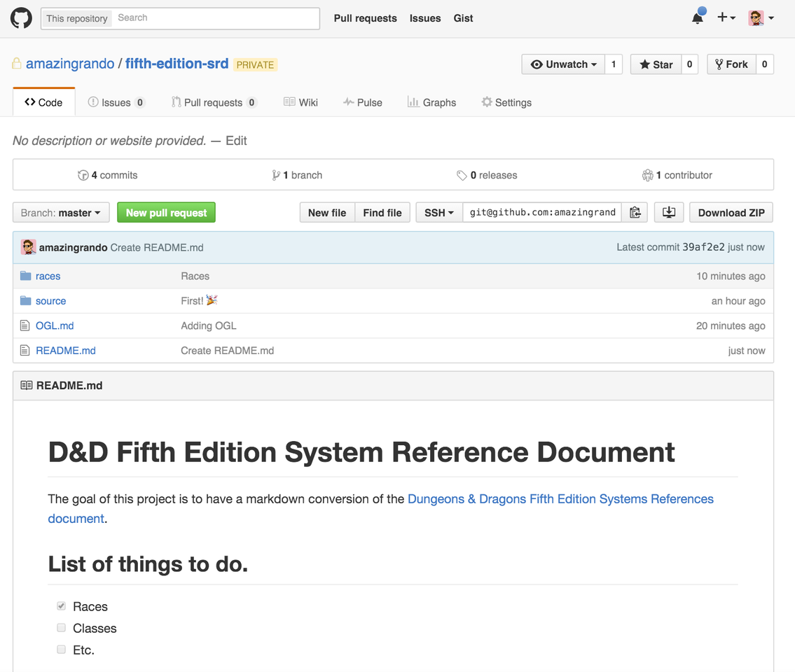
Task: Click the book icon beside README.md header
Action: [27, 386]
